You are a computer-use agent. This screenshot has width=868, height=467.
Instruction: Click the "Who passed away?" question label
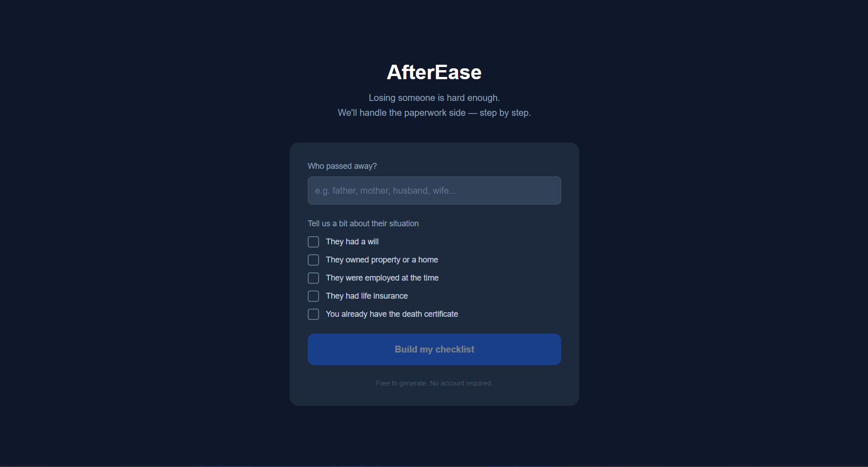click(342, 166)
